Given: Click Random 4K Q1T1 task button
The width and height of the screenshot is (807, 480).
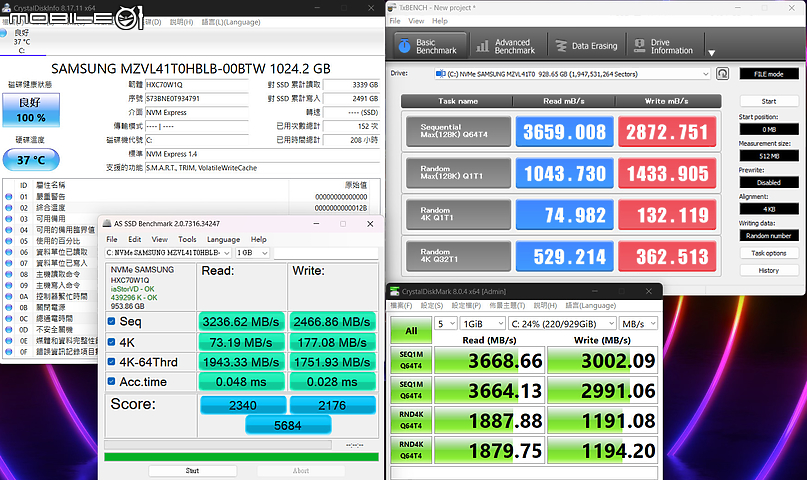Looking at the screenshot, I should [x=458, y=214].
